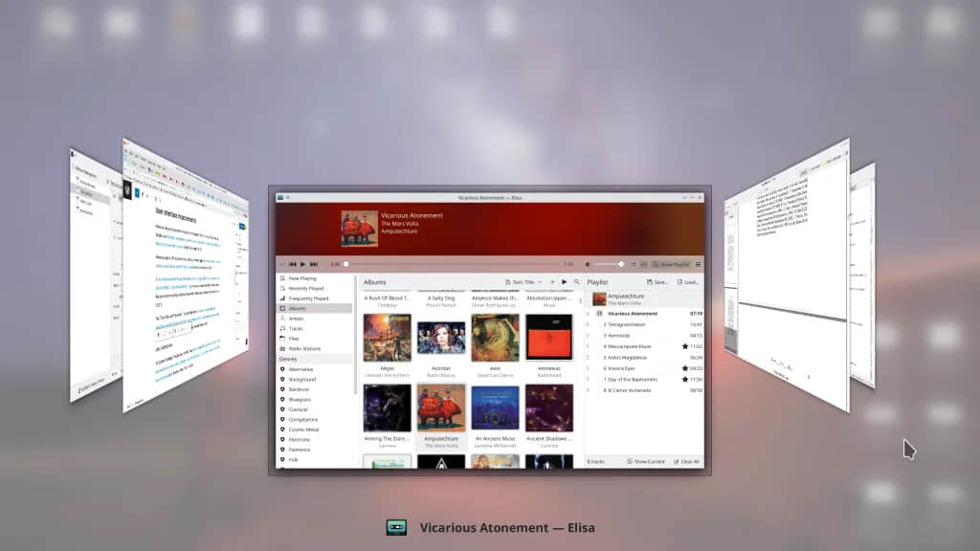Image resolution: width=980 pixels, height=551 pixels.
Task: Open the Ancient Shadows album cover
Action: point(548,408)
